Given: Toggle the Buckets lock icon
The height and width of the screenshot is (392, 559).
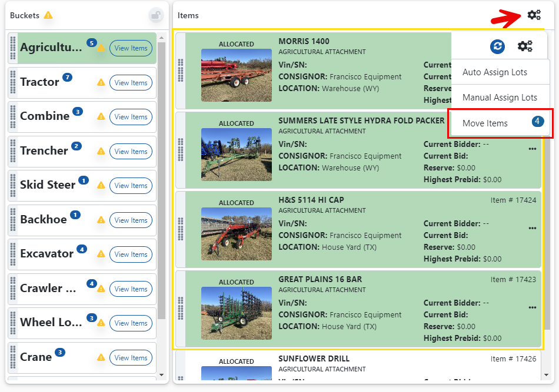Looking at the screenshot, I should pyautogui.click(x=156, y=15).
